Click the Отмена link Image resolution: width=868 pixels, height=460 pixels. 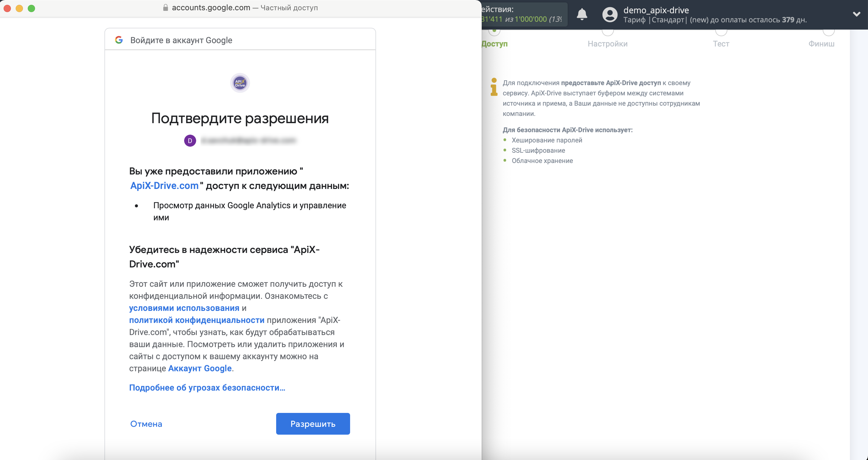pyautogui.click(x=146, y=424)
